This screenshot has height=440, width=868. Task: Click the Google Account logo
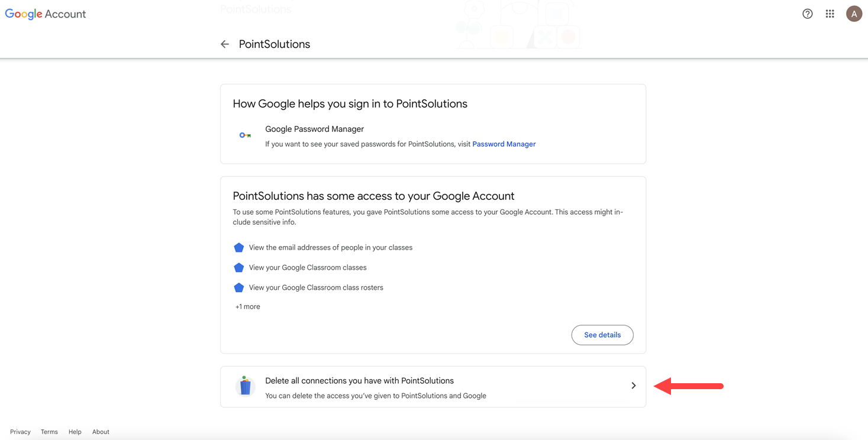(45, 14)
